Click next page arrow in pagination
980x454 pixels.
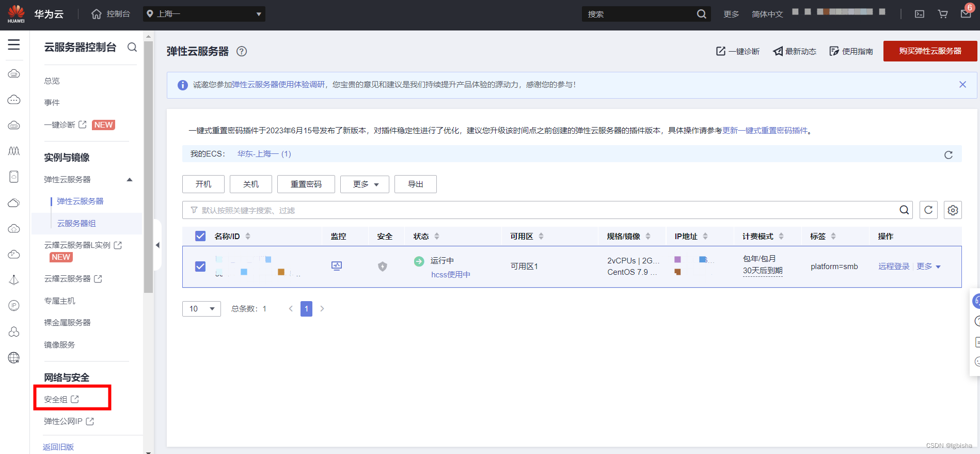click(322, 309)
